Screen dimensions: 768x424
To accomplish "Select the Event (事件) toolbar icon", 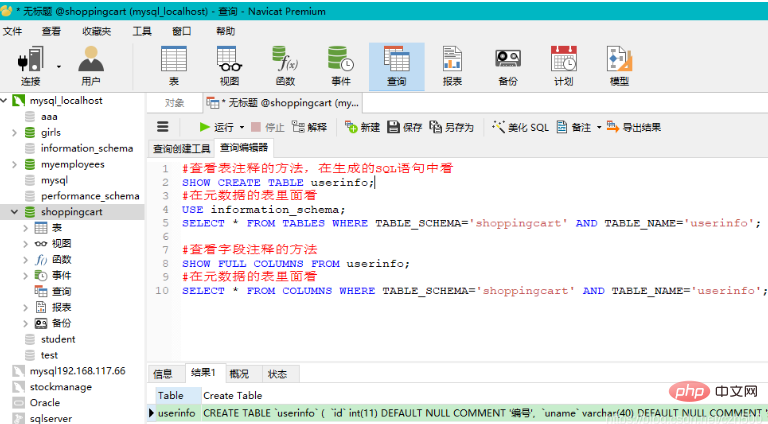I will point(341,66).
